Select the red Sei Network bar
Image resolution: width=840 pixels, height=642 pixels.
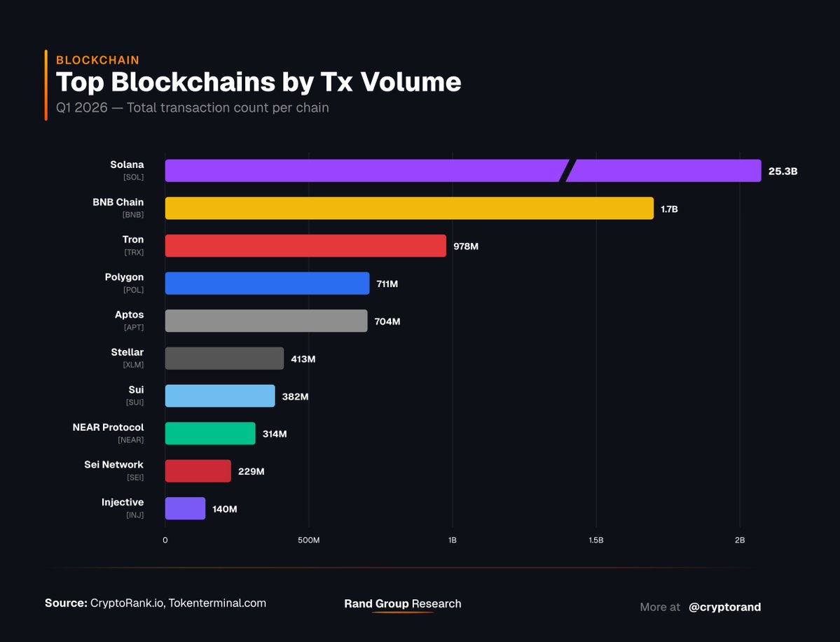click(198, 470)
